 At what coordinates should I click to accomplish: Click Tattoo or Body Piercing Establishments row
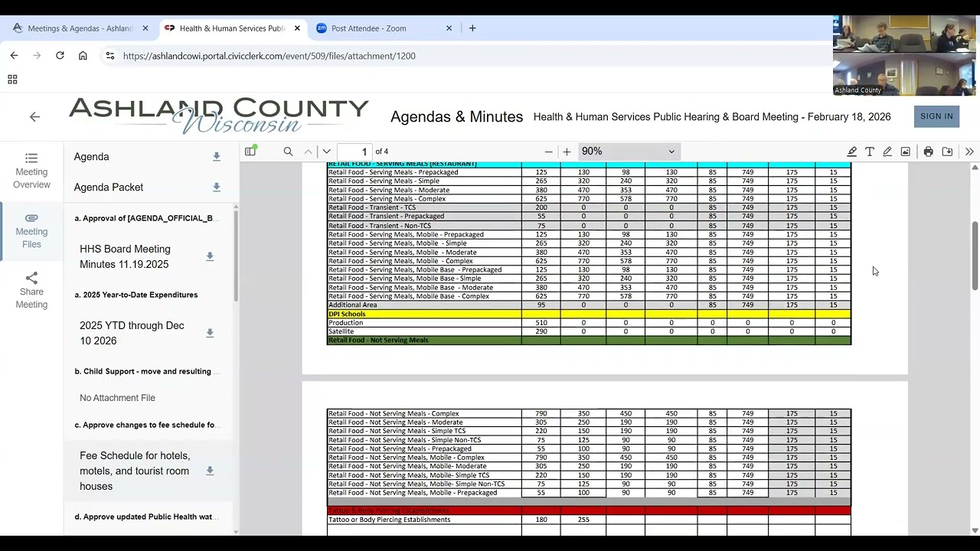(x=589, y=520)
